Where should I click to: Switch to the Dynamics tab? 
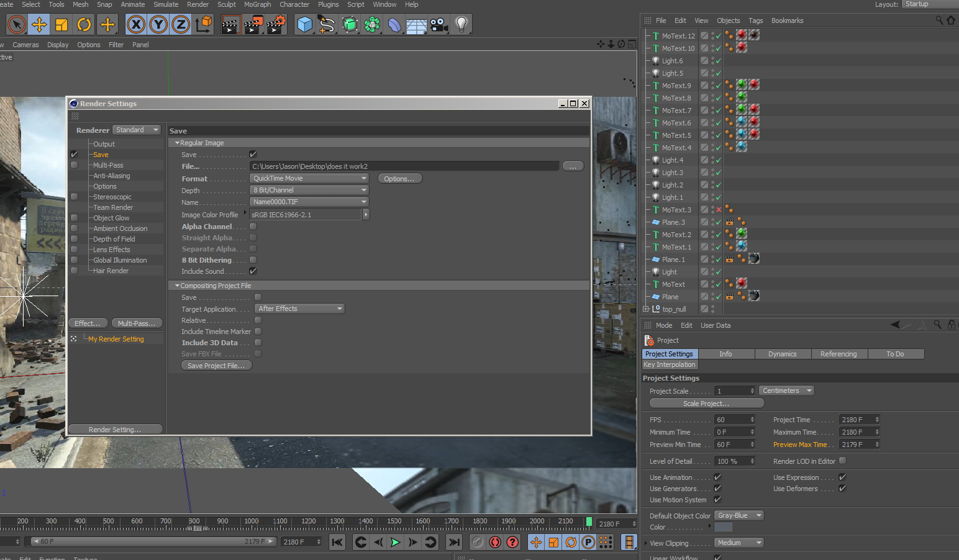(x=782, y=354)
